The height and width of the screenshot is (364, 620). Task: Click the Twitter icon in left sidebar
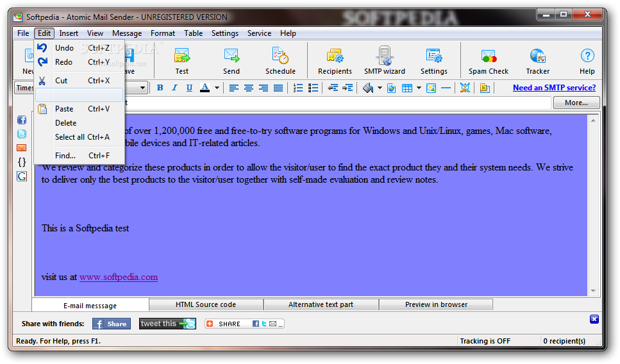(22, 134)
